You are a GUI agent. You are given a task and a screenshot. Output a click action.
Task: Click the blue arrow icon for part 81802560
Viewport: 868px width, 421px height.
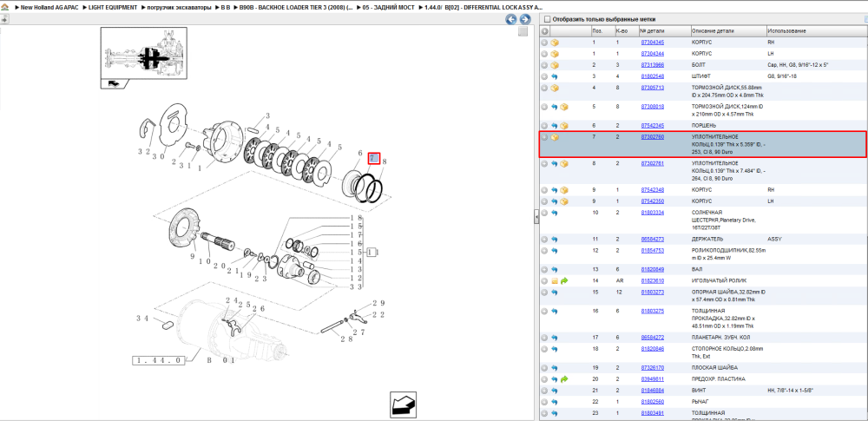click(x=555, y=402)
